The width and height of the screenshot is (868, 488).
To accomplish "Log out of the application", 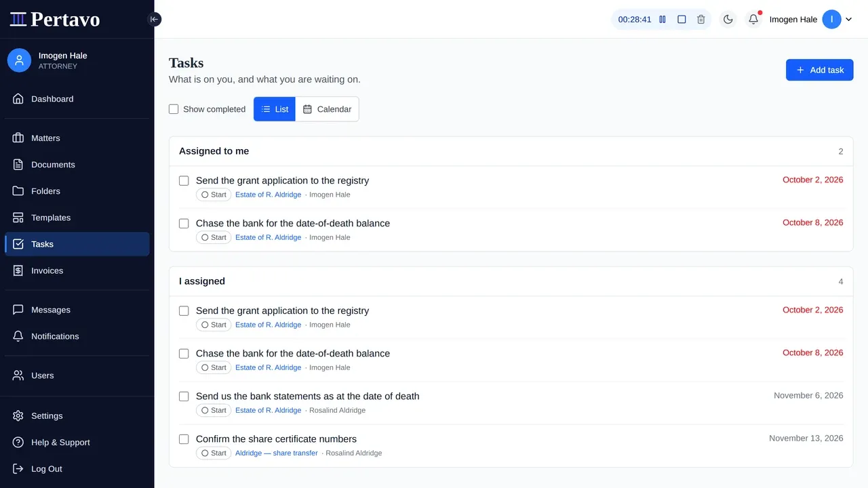I will tap(77, 469).
